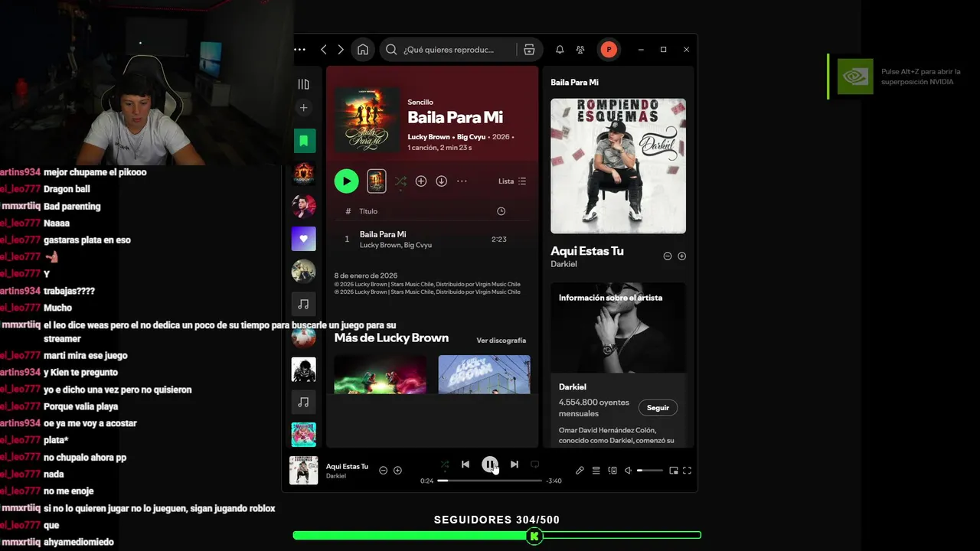
Task: Open Aqui Estas Tu title in player bar
Action: tap(347, 466)
